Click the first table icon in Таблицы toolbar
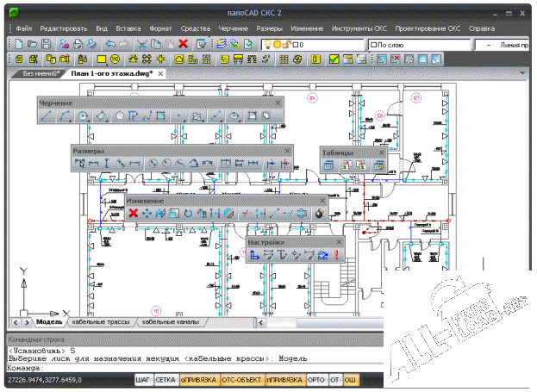 point(329,164)
